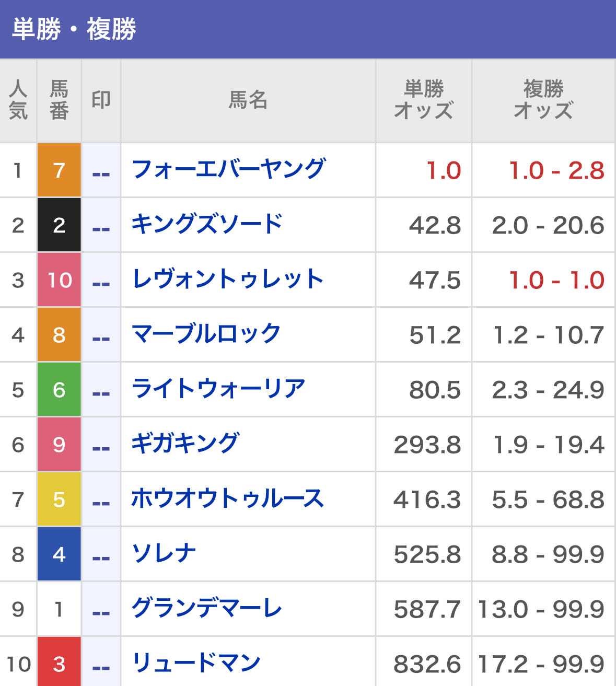The image size is (616, 686).
Task: Click ギガキング horse name
Action: click(x=185, y=444)
